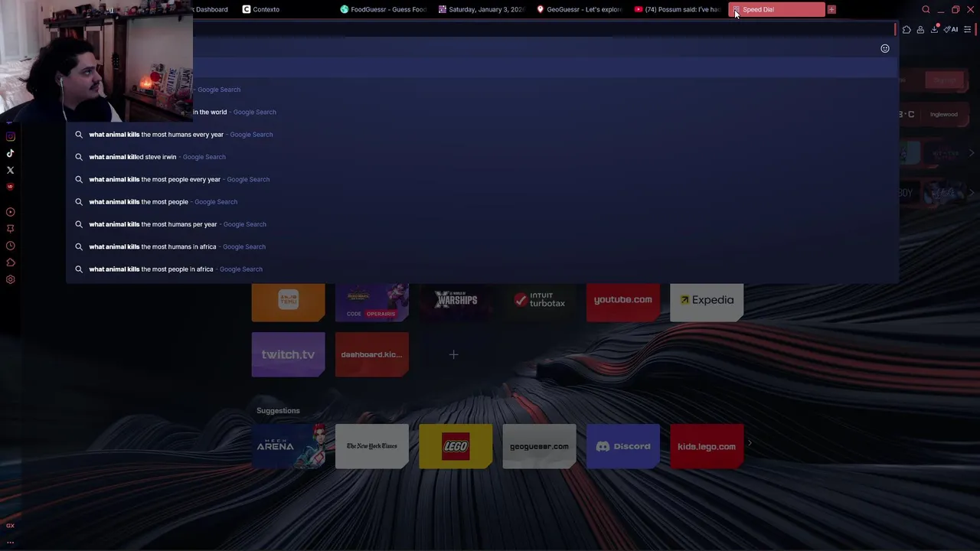Choose suggestion "kills the most humans in africa"
Image resolution: width=980 pixels, height=551 pixels.
[482, 246]
